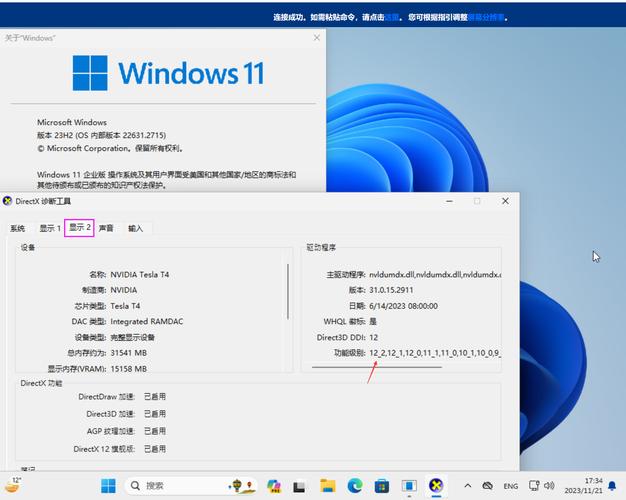
Task: Select the feature levels 12_2,12_1 text
Action: point(434,353)
